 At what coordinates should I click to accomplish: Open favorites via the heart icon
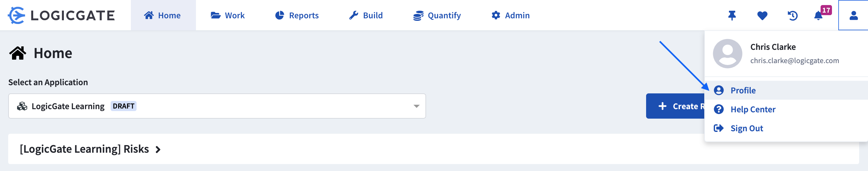(x=762, y=15)
